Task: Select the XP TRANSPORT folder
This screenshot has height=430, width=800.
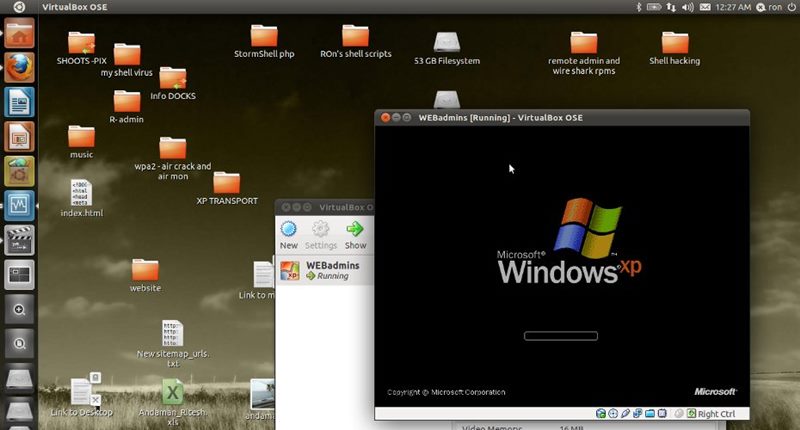Action: (227, 189)
